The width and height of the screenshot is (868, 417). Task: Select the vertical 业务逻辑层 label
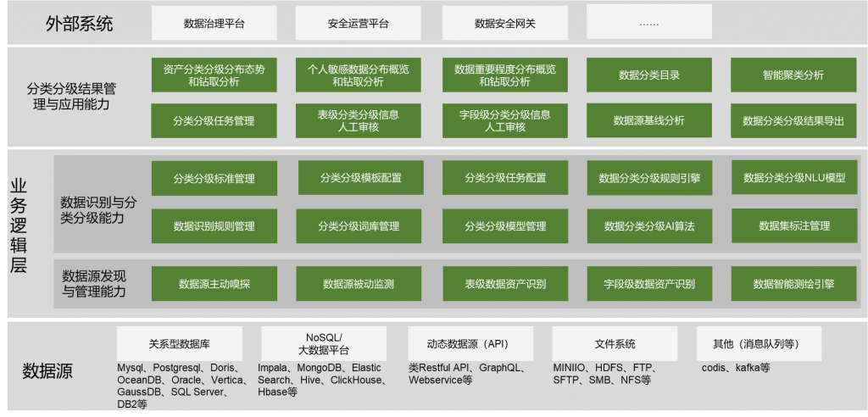pos(19,226)
